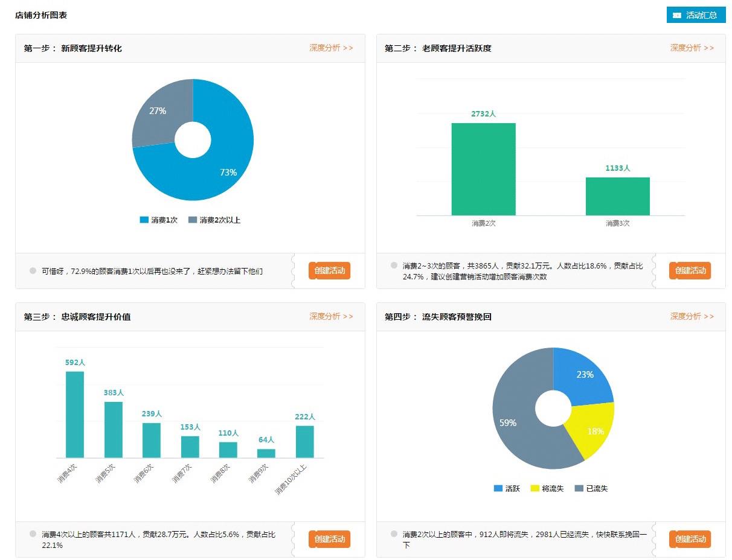Expand 深度分析 for 忠诚顾客提升价值

pos(330,316)
